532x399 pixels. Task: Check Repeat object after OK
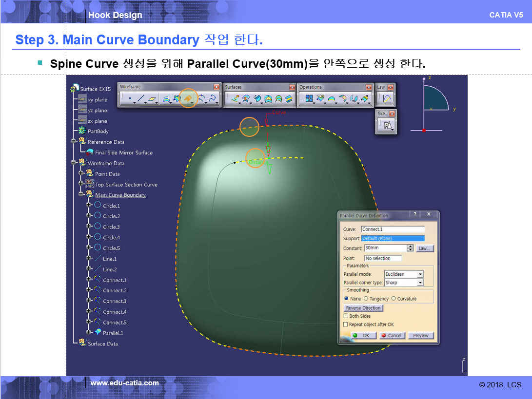coord(346,324)
